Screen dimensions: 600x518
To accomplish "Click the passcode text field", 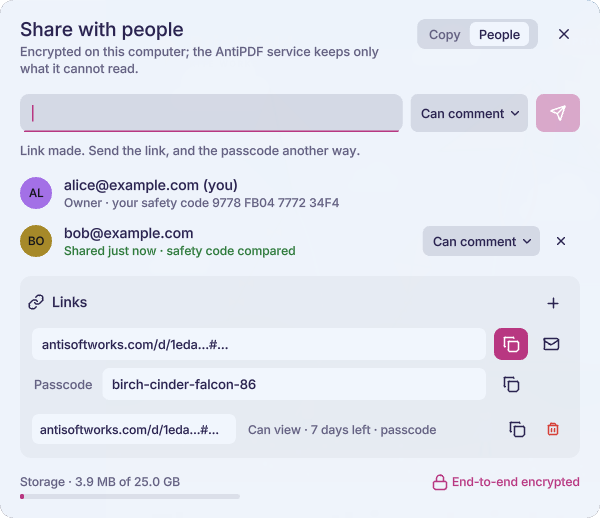I will [294, 384].
